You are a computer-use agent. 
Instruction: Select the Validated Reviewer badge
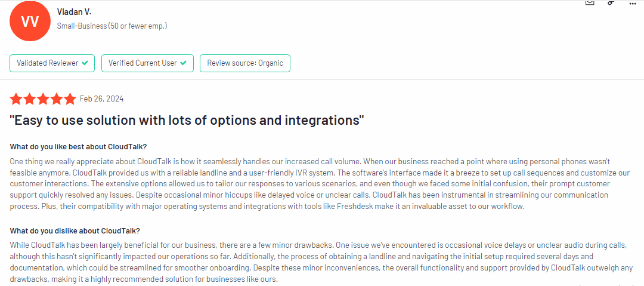pyautogui.click(x=52, y=63)
